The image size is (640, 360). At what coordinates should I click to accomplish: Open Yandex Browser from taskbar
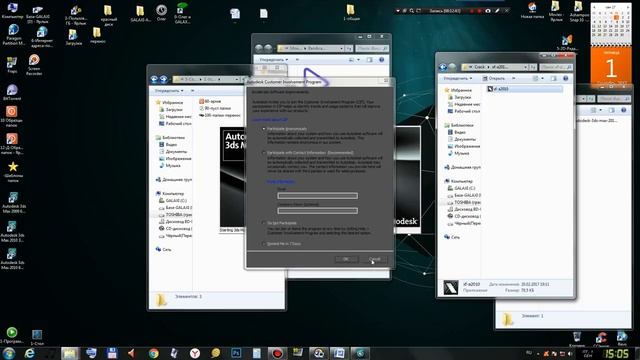(195, 353)
